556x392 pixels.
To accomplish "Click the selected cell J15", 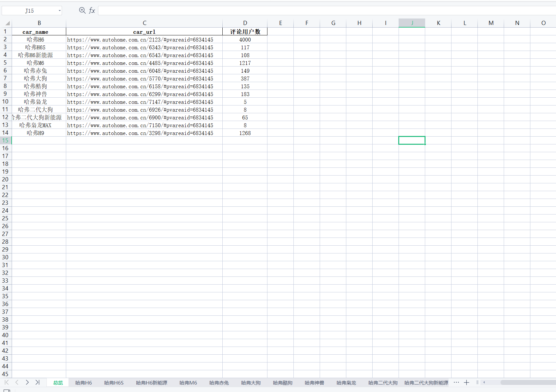I will (x=412, y=141).
